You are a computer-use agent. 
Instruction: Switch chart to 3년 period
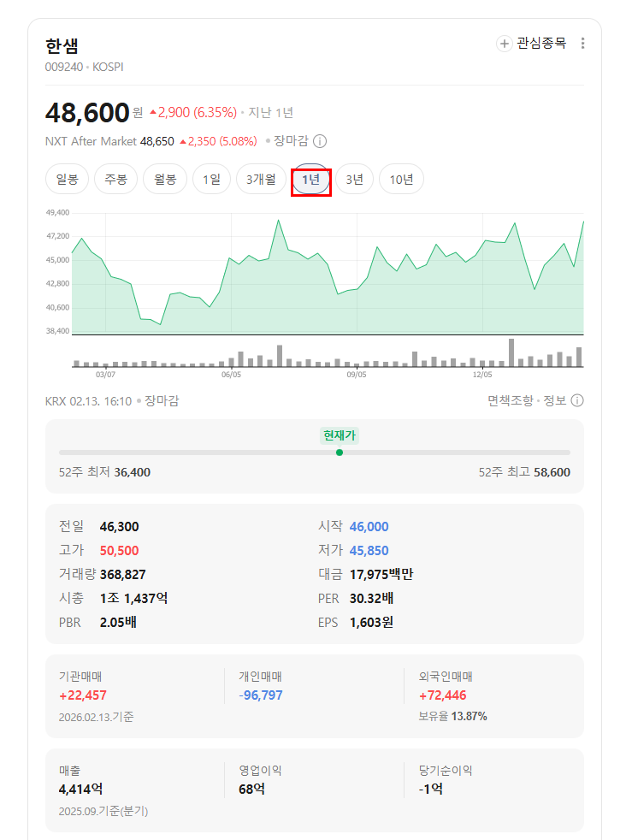point(355,180)
